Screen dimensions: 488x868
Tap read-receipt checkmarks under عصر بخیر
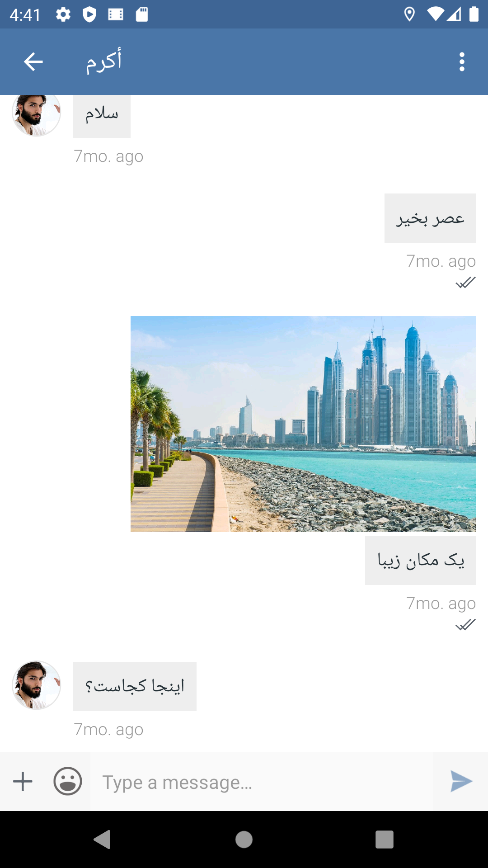pos(465,283)
